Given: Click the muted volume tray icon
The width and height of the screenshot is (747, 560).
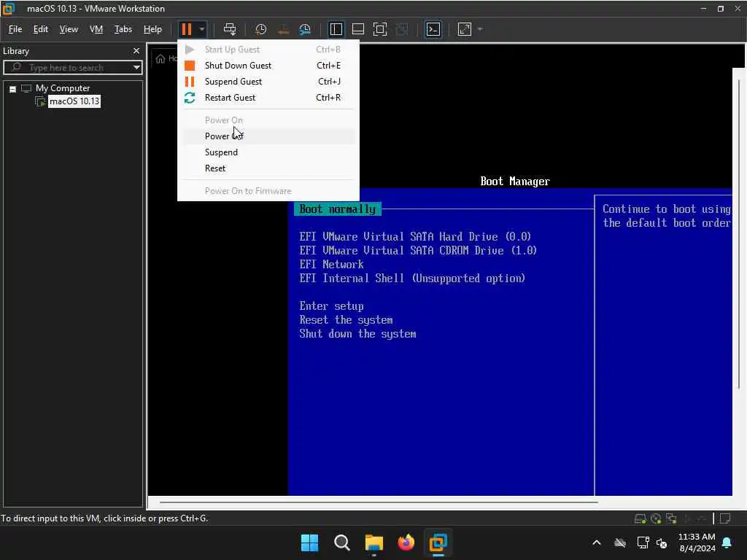Looking at the screenshot, I should 662,542.
